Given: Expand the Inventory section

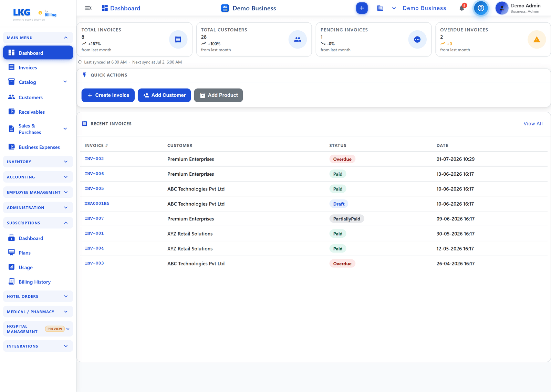Looking at the screenshot, I should click(38, 162).
